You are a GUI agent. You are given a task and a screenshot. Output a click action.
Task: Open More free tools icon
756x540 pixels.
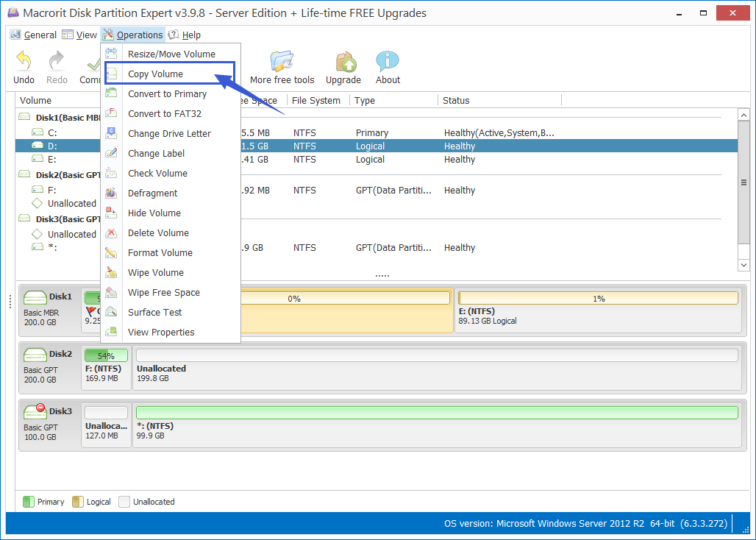coord(282,61)
